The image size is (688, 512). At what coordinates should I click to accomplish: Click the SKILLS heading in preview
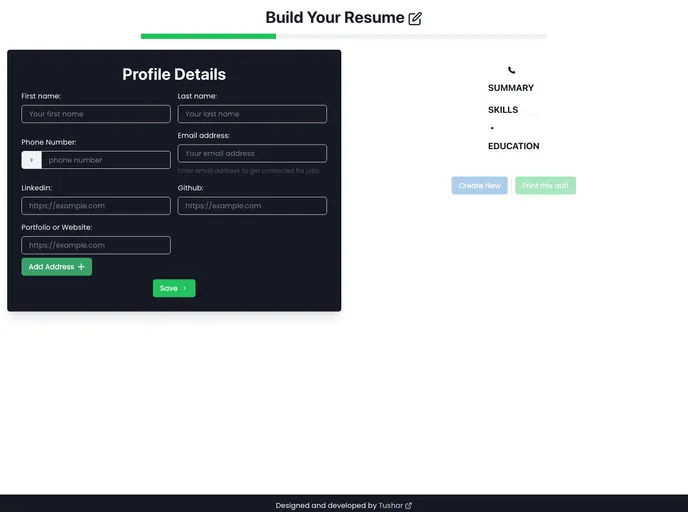503,110
